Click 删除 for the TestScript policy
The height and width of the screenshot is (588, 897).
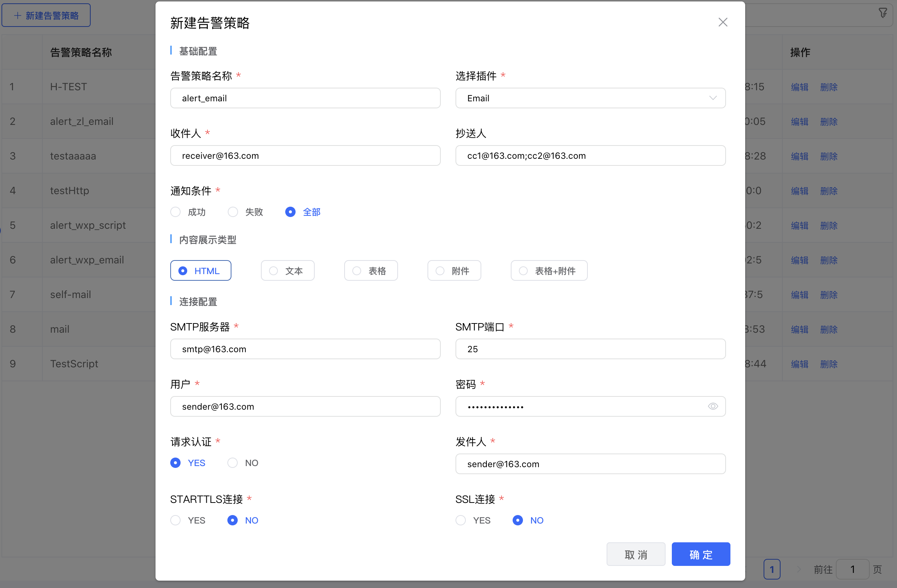coord(829,364)
